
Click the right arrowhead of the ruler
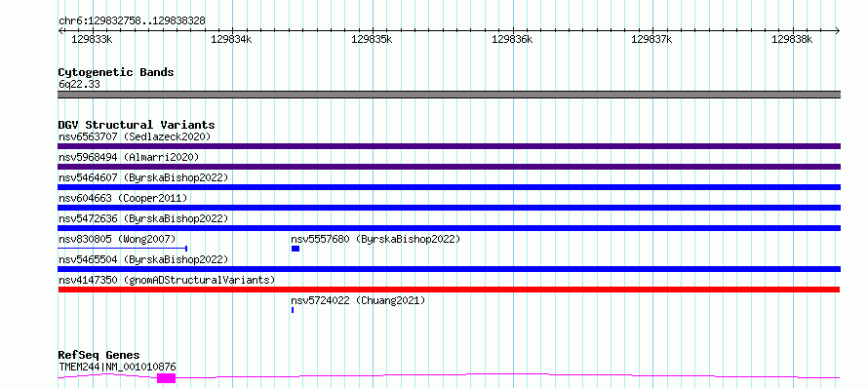pos(838,30)
